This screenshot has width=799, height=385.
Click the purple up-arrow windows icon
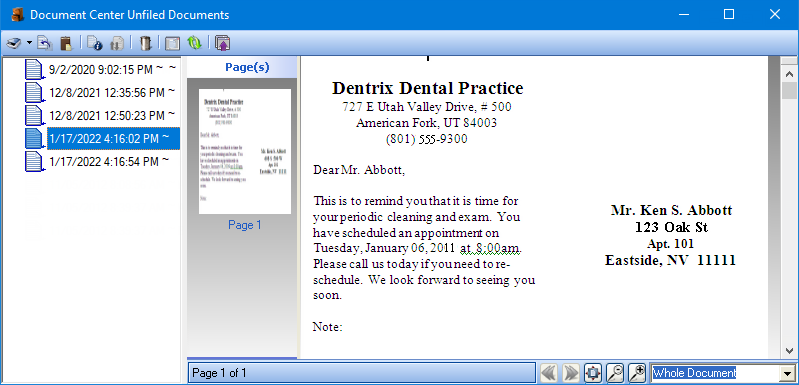(222, 43)
